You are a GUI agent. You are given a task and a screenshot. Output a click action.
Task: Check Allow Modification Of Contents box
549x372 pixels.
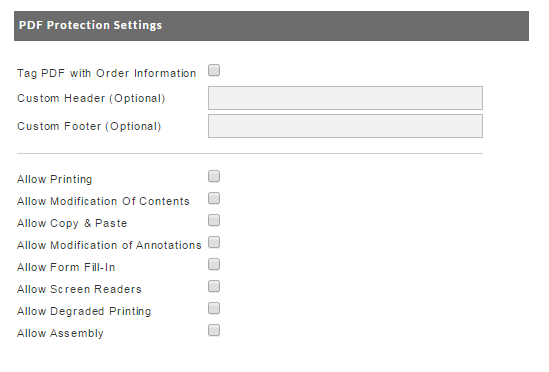(214, 198)
